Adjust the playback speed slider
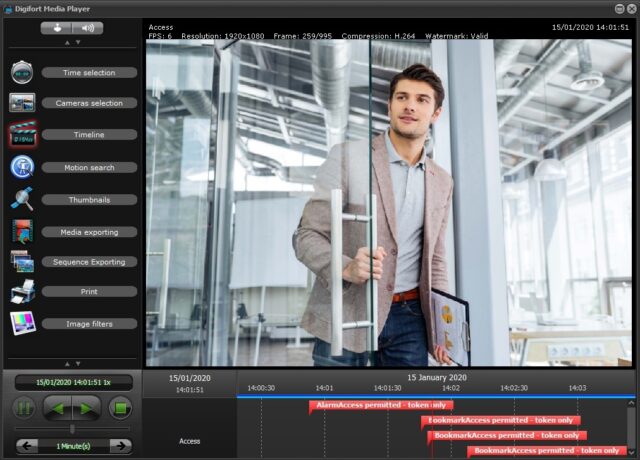 [71, 428]
